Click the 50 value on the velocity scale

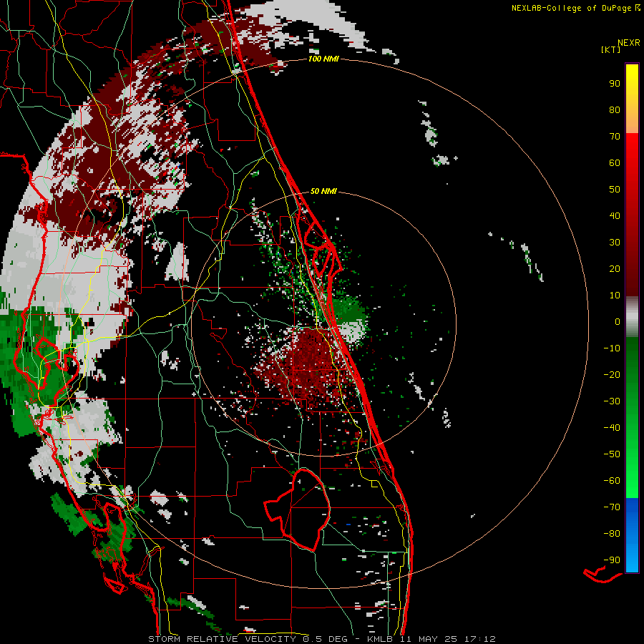coord(615,190)
